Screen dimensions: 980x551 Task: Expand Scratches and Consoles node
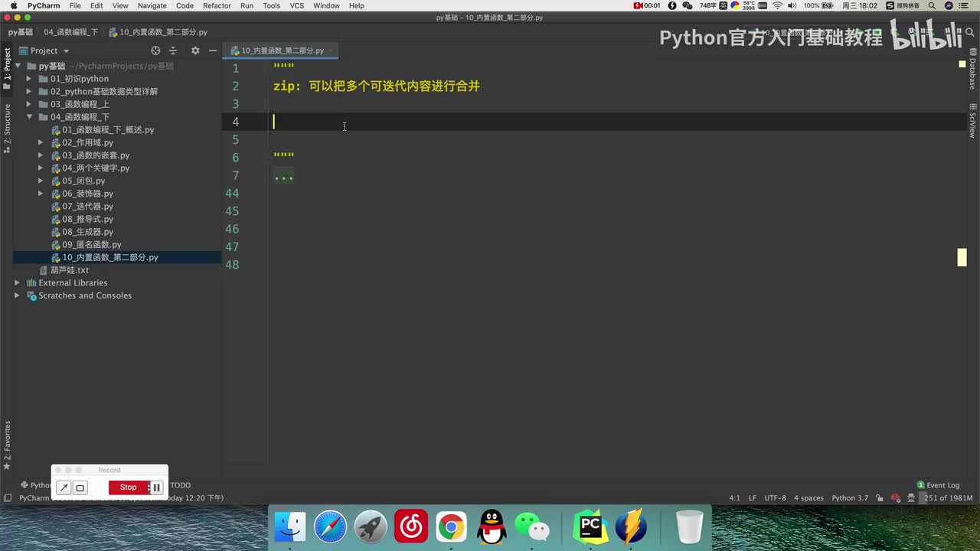(x=17, y=295)
